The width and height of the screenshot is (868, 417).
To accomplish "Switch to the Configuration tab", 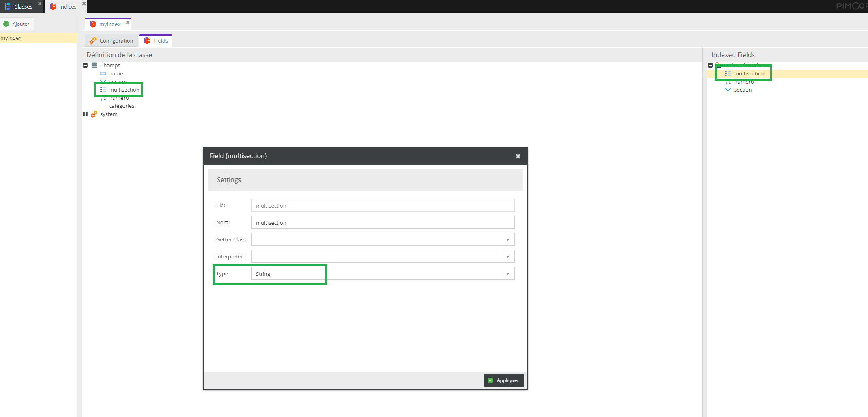I will [116, 41].
